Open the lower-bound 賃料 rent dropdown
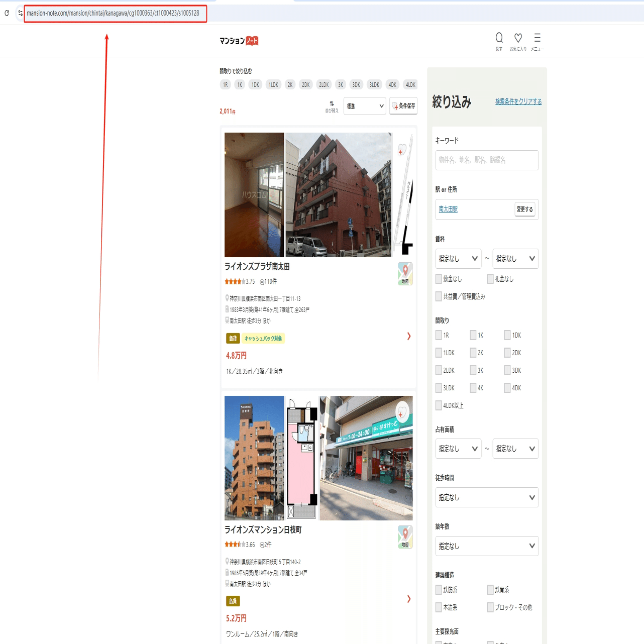The height and width of the screenshot is (644, 644). point(458,259)
